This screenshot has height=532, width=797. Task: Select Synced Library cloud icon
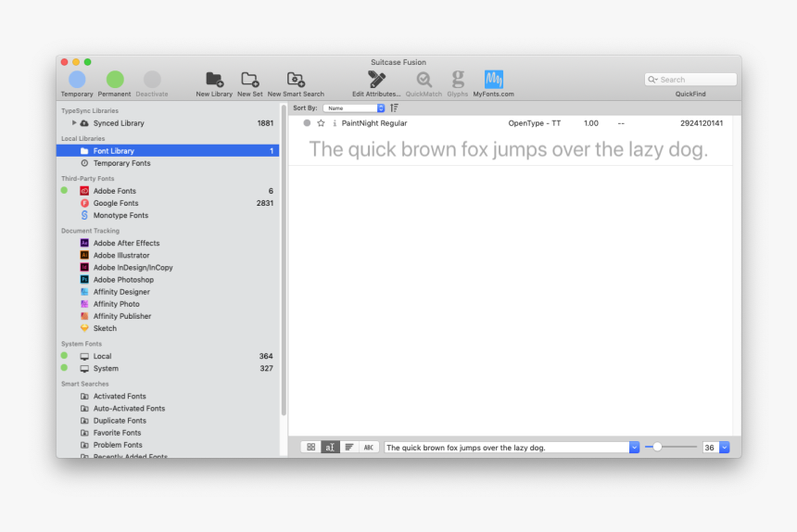(84, 123)
